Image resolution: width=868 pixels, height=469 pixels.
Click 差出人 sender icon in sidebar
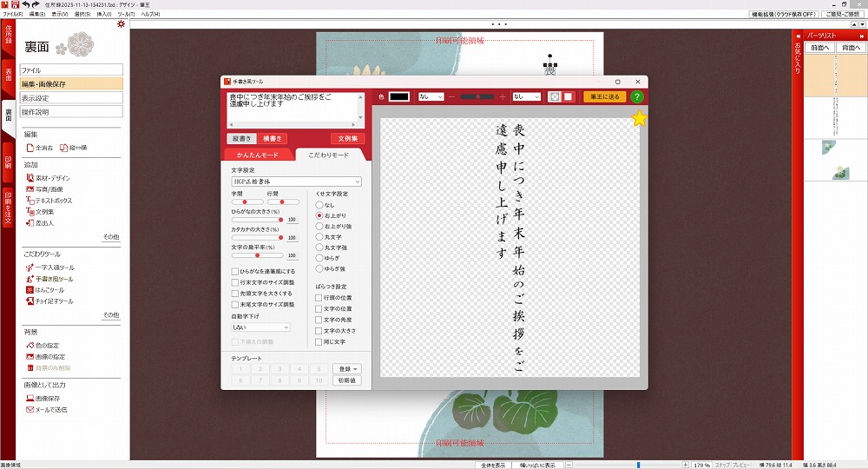(x=30, y=223)
